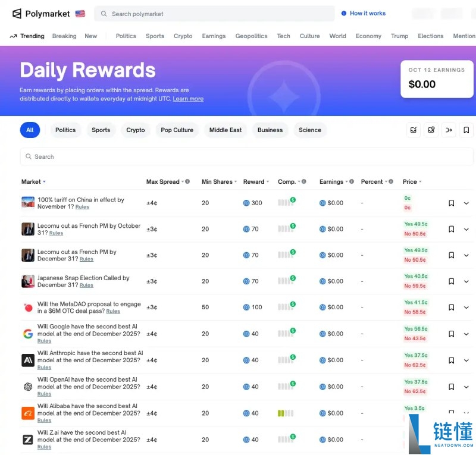This screenshot has height=455, width=476.
Task: Click the Google logo market thumbnail
Action: 28,334
